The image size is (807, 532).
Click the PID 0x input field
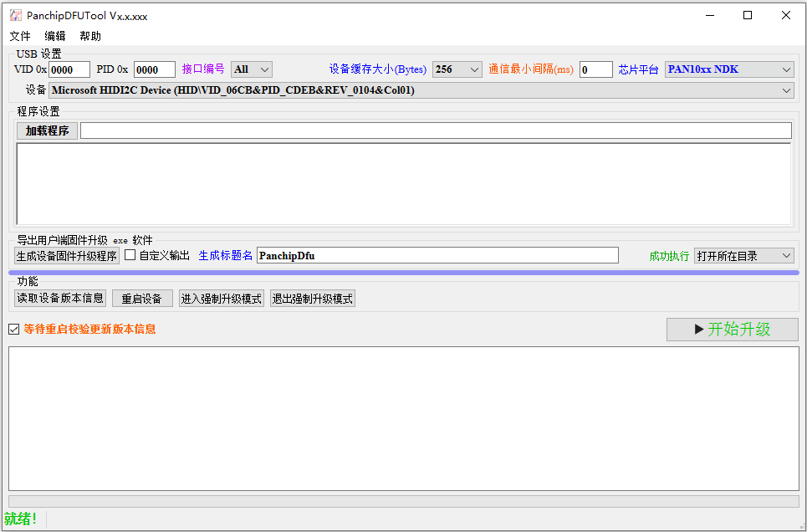click(155, 69)
